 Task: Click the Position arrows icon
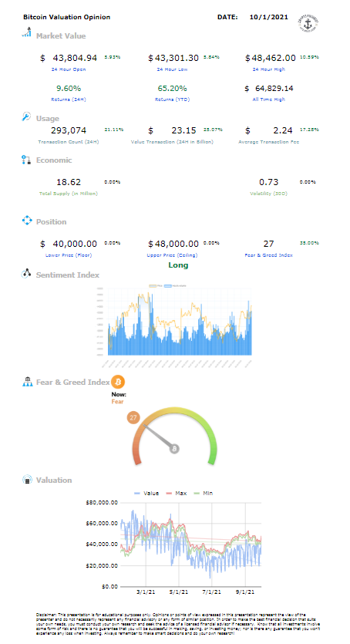[x=27, y=221]
